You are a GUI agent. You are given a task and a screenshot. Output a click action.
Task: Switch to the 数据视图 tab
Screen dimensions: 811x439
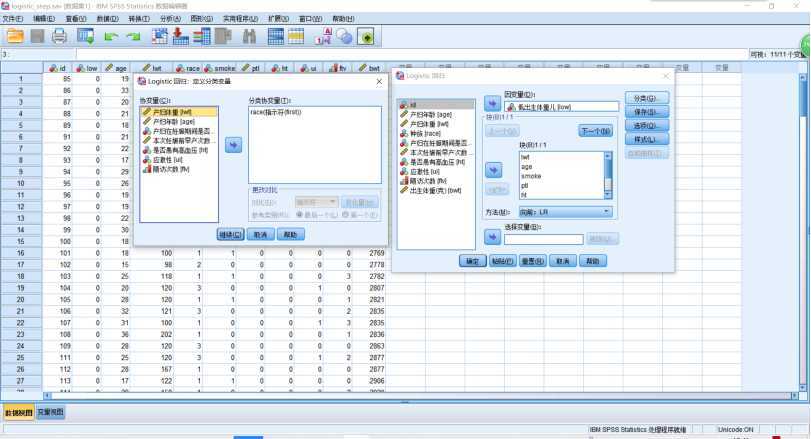[x=19, y=412]
